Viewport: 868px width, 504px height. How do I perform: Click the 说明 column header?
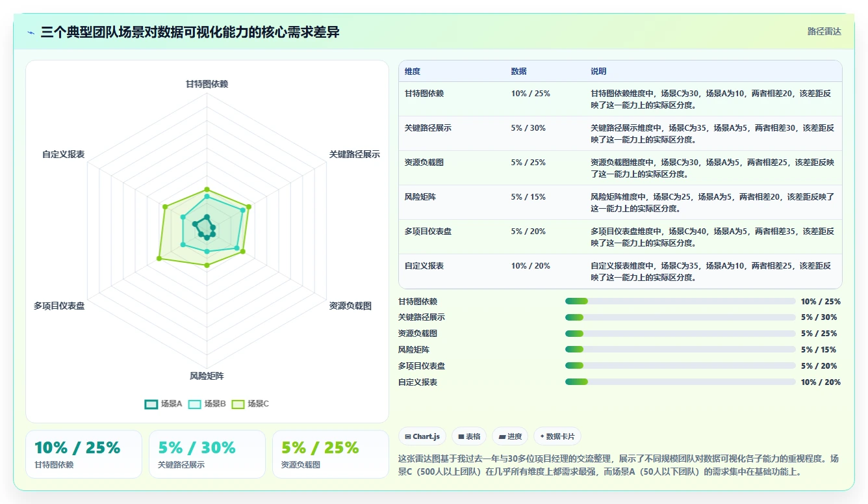(x=598, y=72)
